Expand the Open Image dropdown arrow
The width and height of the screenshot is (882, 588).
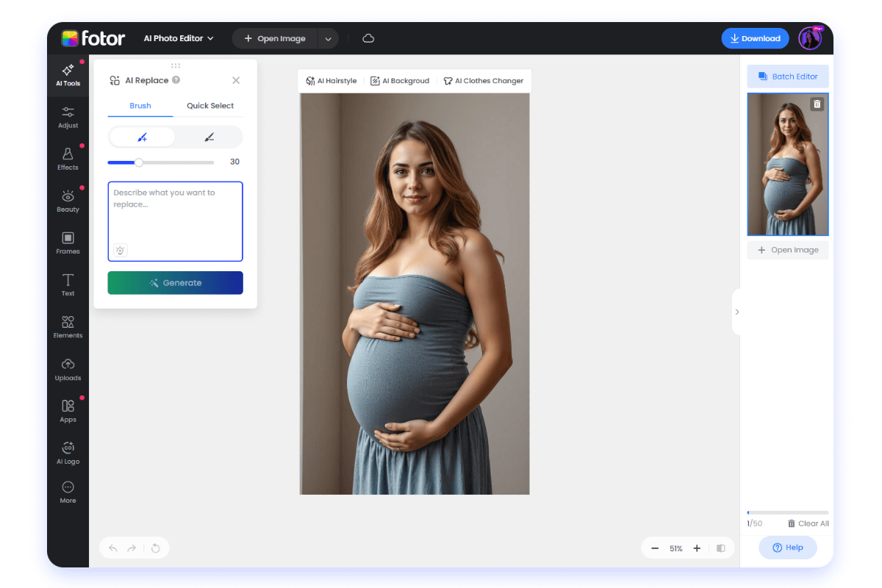[328, 38]
